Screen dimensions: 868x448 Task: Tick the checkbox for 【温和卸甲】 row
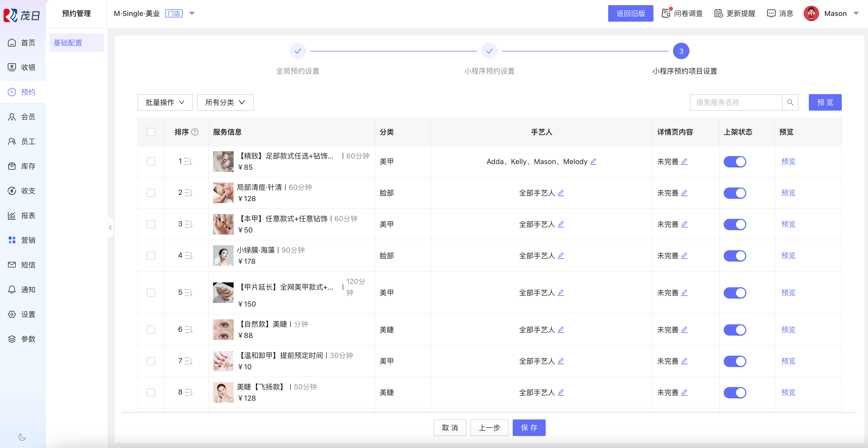click(151, 361)
